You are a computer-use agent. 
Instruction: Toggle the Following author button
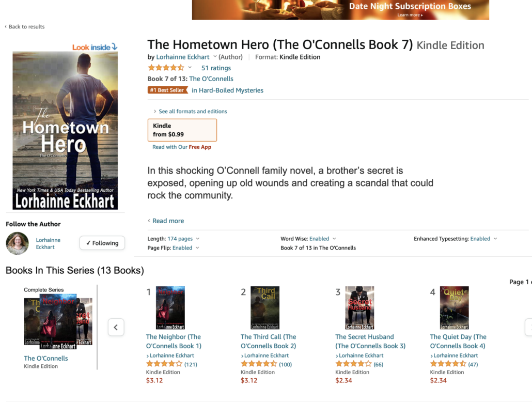(x=102, y=243)
